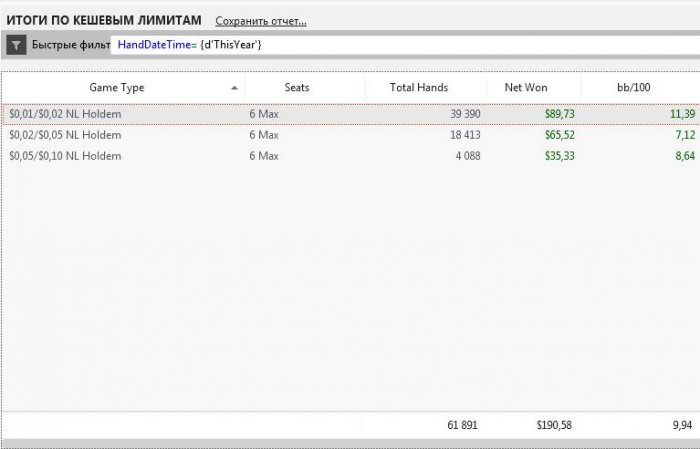
Task: Sort by the Total Hands column header
Action: click(x=419, y=87)
